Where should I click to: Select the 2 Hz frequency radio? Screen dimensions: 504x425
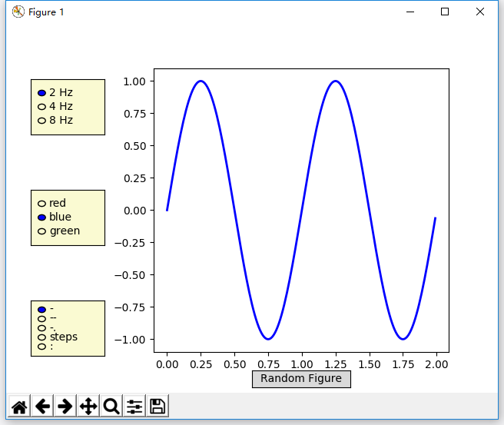[x=41, y=93]
